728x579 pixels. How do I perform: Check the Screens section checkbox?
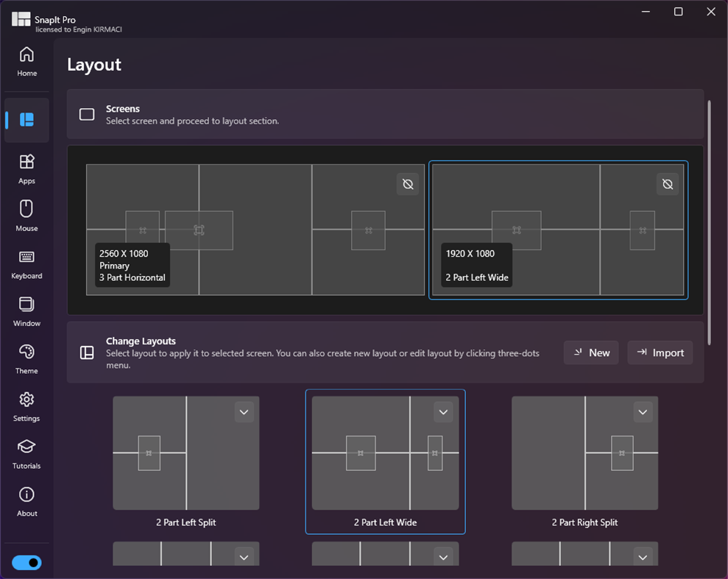pyautogui.click(x=86, y=114)
